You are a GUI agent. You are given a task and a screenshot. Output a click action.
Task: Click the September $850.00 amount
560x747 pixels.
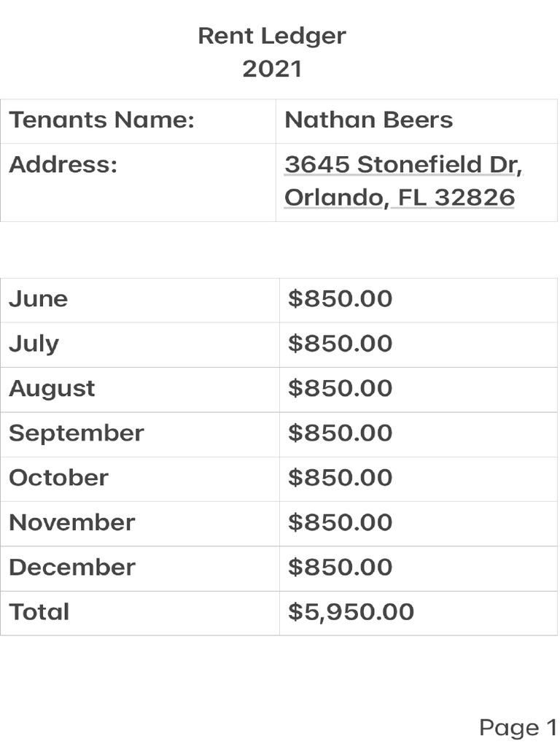340,433
